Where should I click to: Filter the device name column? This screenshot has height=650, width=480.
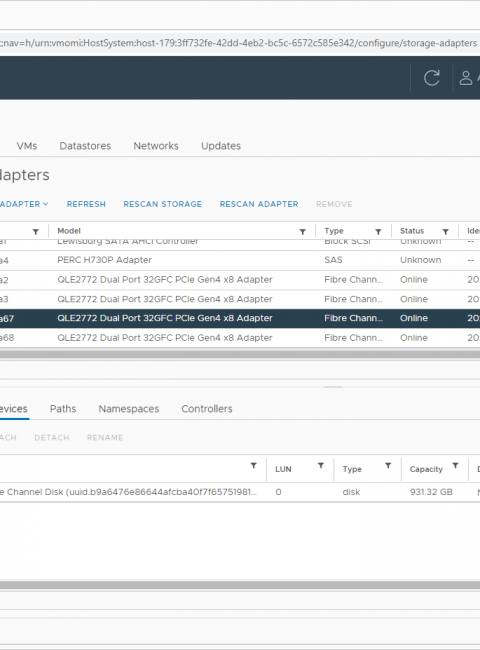pos(254,466)
